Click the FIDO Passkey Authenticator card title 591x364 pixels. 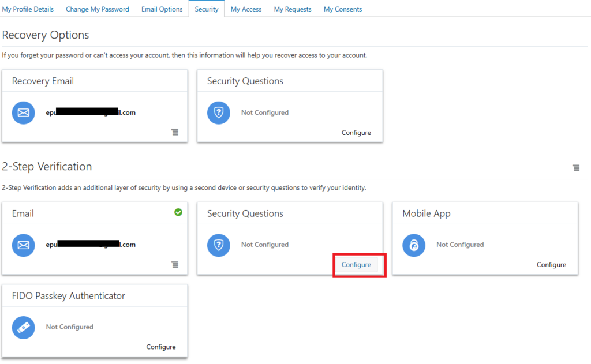click(68, 296)
